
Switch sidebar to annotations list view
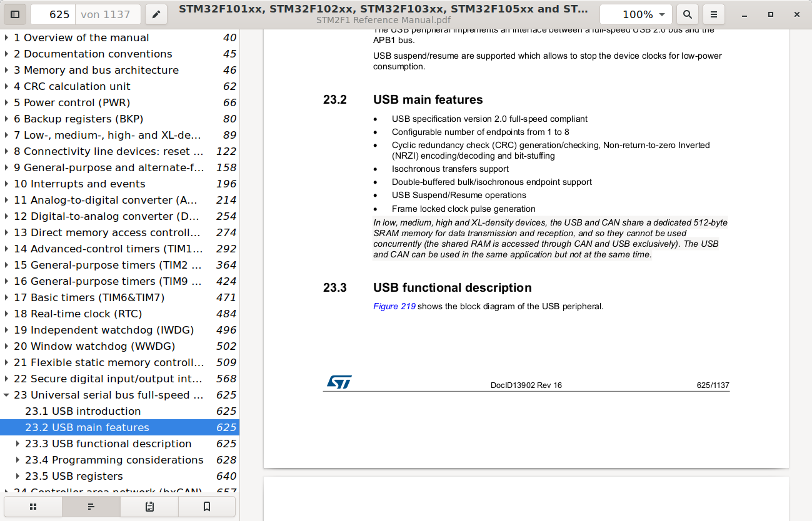149,507
